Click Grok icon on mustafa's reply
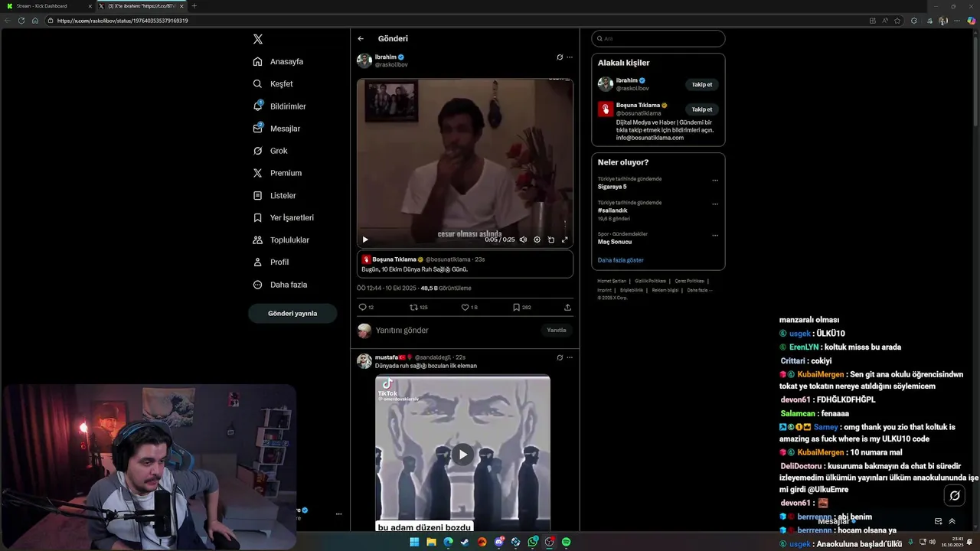980x551 pixels. pos(560,357)
